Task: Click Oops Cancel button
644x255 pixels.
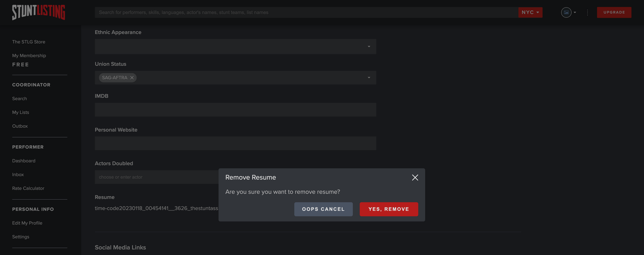Action: [x=323, y=209]
